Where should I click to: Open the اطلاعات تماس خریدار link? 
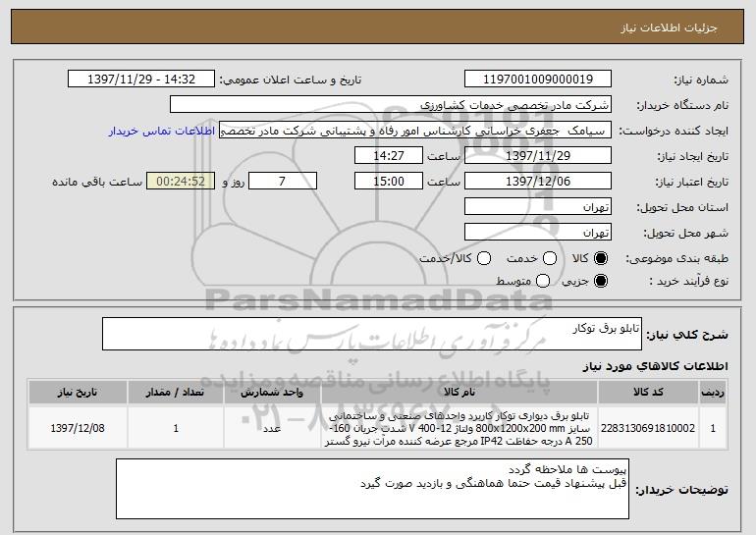pos(162,132)
